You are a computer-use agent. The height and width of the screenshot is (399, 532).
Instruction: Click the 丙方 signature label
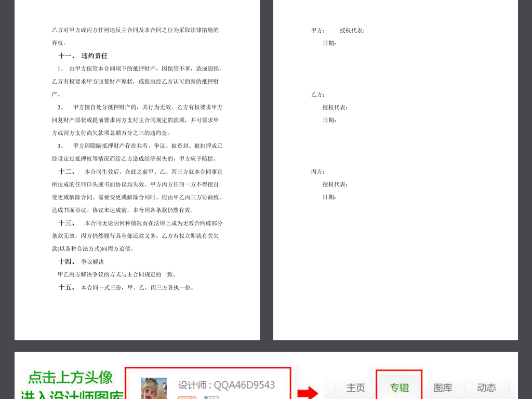pyautogui.click(x=317, y=171)
